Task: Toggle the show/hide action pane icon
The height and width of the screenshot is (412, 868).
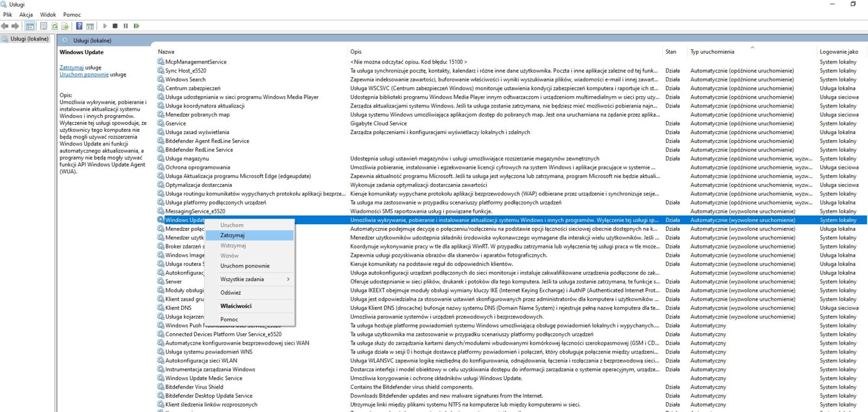Action: click(90, 26)
